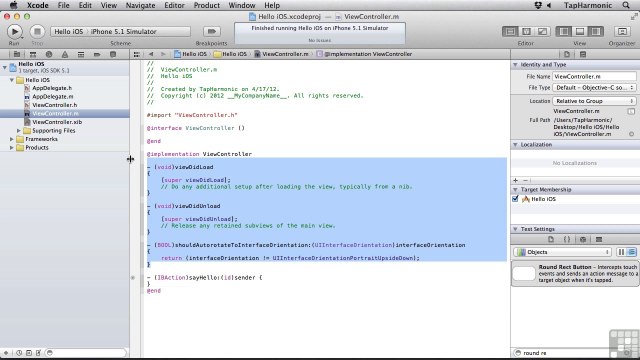Collapse the Hello iOS project root
Screen dimensions: 640x360
pyautogui.click(x=5, y=67)
